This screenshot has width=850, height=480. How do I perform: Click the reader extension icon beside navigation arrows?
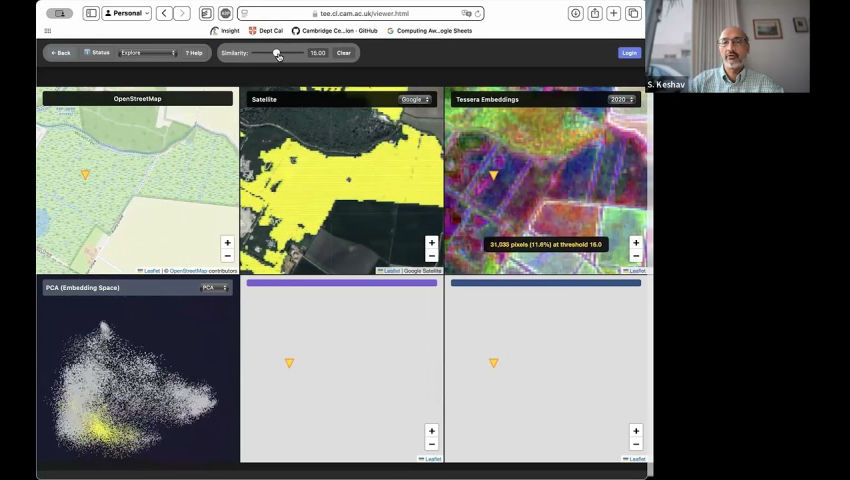pos(206,14)
